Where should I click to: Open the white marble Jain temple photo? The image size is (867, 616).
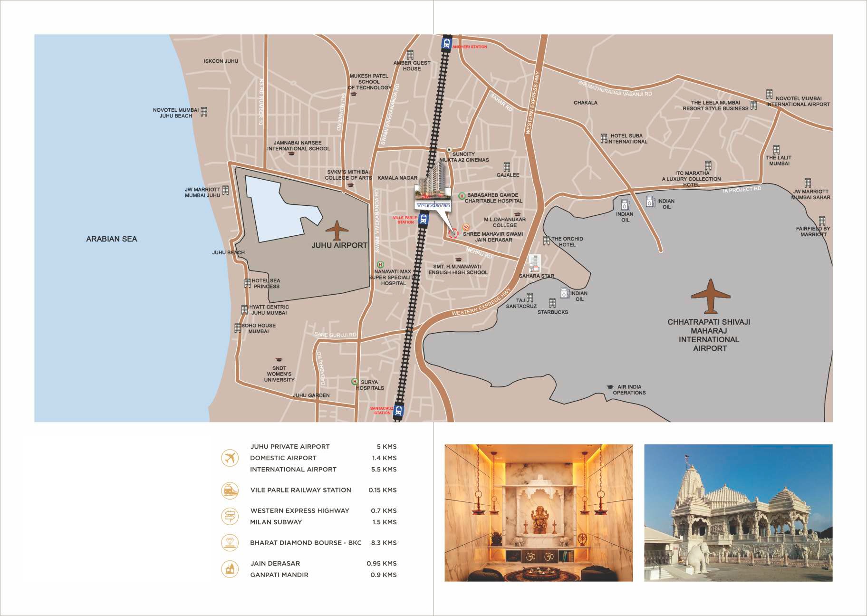738,512
